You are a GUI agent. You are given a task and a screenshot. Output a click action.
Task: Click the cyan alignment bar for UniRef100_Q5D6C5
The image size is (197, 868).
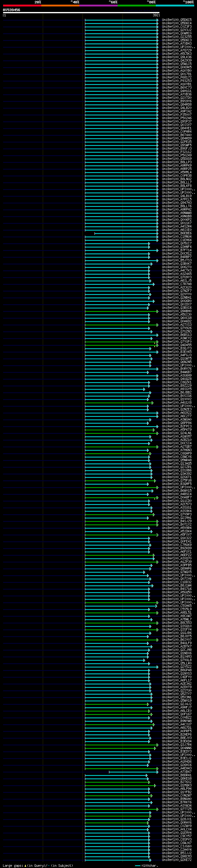pos(122,20)
